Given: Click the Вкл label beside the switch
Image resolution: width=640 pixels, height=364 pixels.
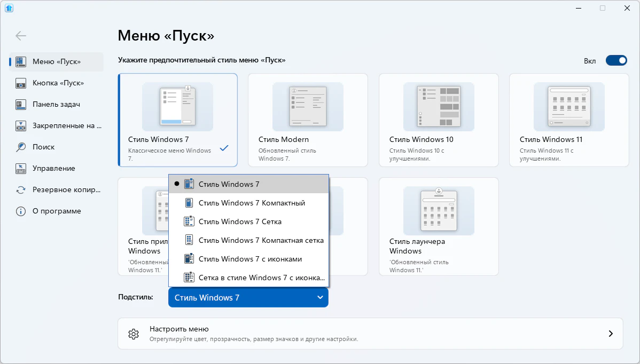Looking at the screenshot, I should click(x=590, y=61).
